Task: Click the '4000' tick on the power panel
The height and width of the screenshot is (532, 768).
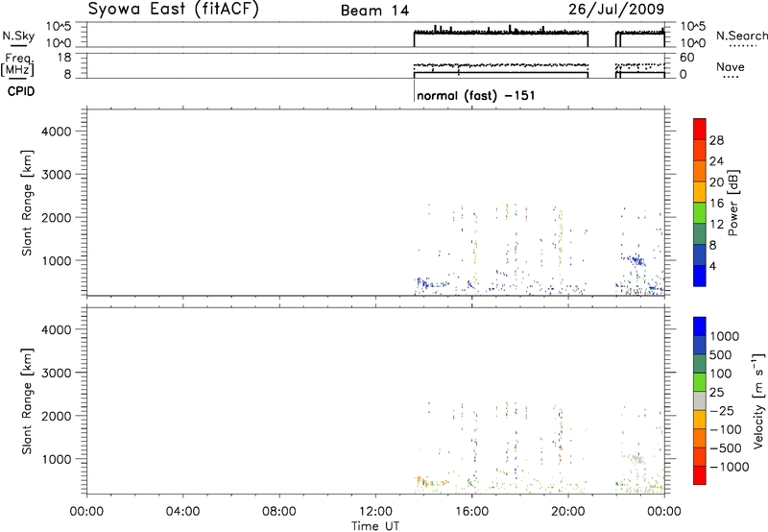Action: tap(56, 132)
